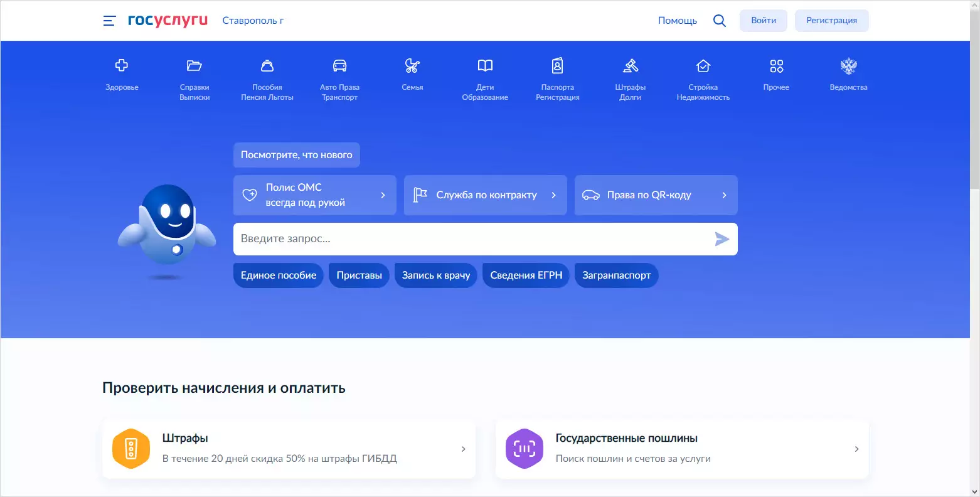Open the search magnifier icon

pos(720,21)
